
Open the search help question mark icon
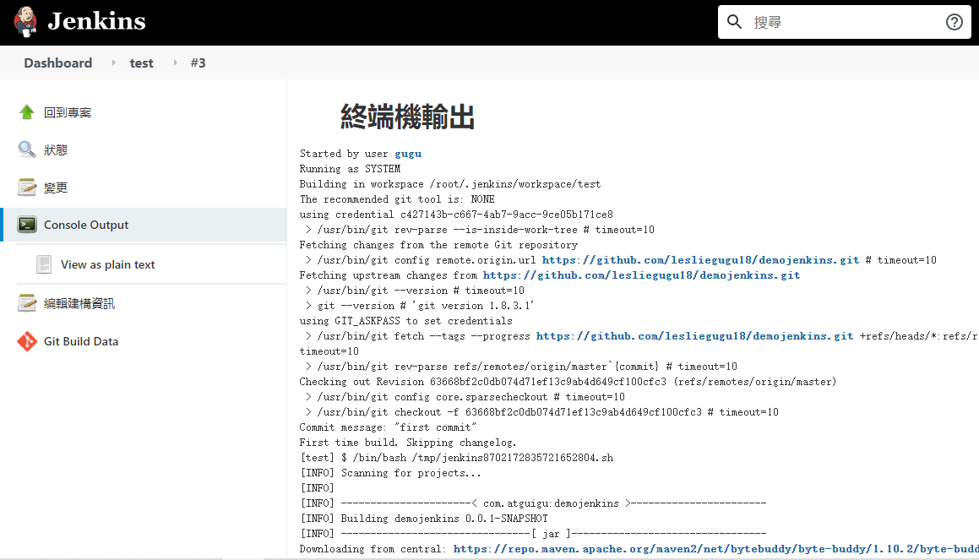tap(954, 23)
